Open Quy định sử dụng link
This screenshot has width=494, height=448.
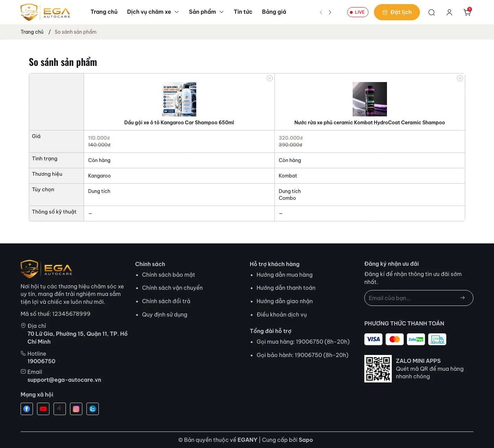(x=165, y=314)
